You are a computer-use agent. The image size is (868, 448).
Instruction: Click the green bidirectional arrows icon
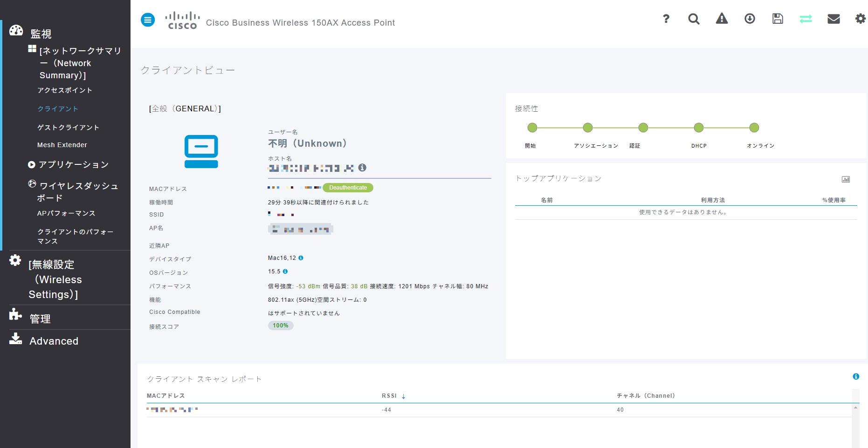806,19
